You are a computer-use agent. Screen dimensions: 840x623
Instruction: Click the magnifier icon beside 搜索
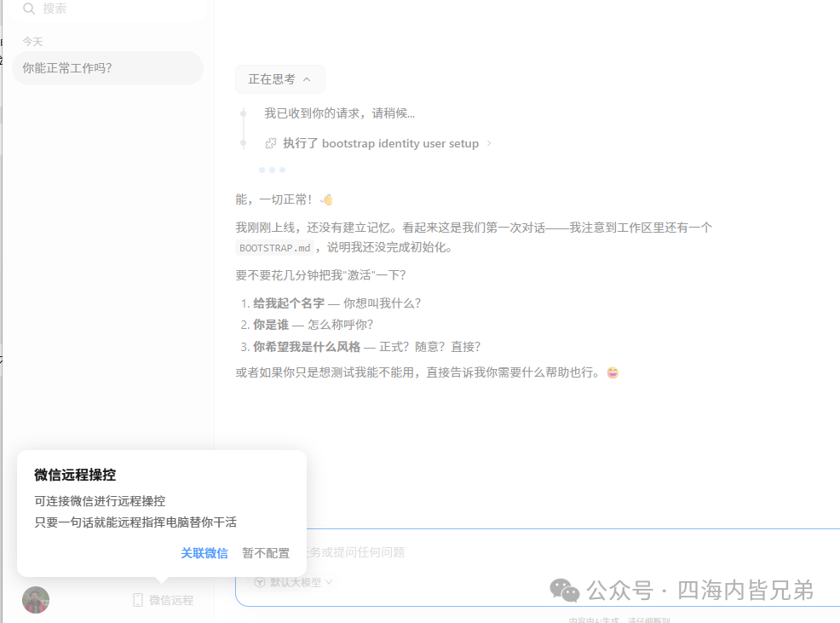[29, 9]
